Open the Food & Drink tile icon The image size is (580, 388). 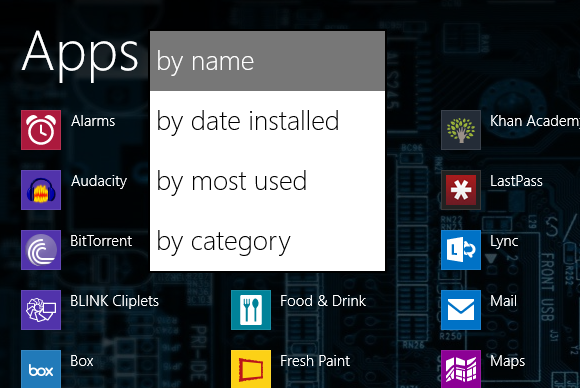pos(251,310)
